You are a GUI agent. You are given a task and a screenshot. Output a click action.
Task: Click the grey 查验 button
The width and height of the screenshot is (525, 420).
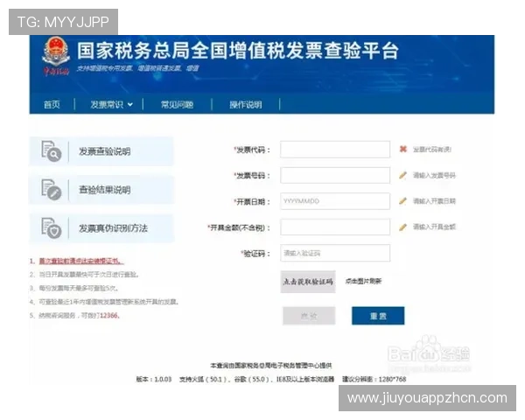(309, 316)
